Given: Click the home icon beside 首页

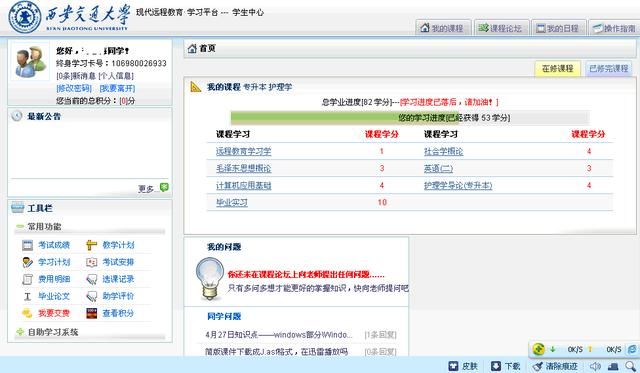Looking at the screenshot, I should click(192, 49).
